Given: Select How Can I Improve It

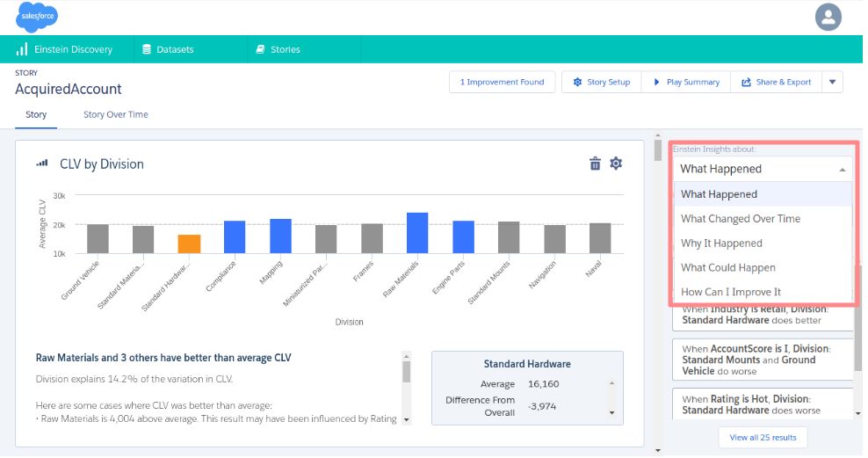Looking at the screenshot, I should (730, 292).
